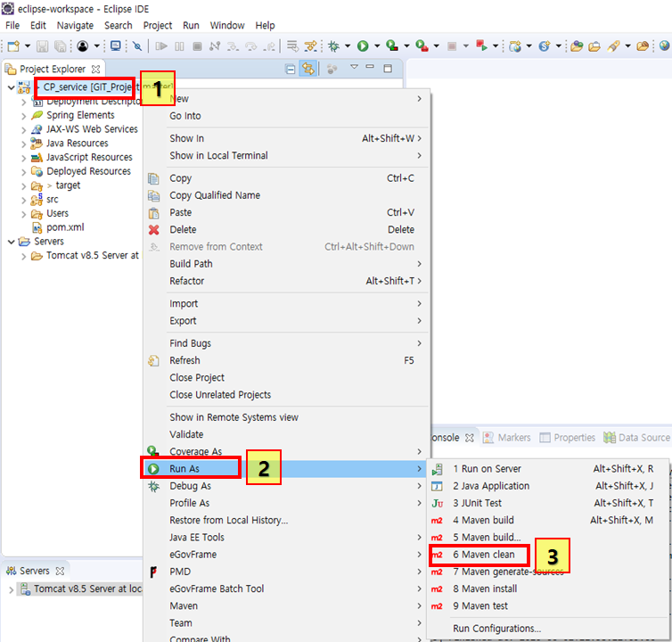
Task: Open the File menu
Action: pos(12,25)
